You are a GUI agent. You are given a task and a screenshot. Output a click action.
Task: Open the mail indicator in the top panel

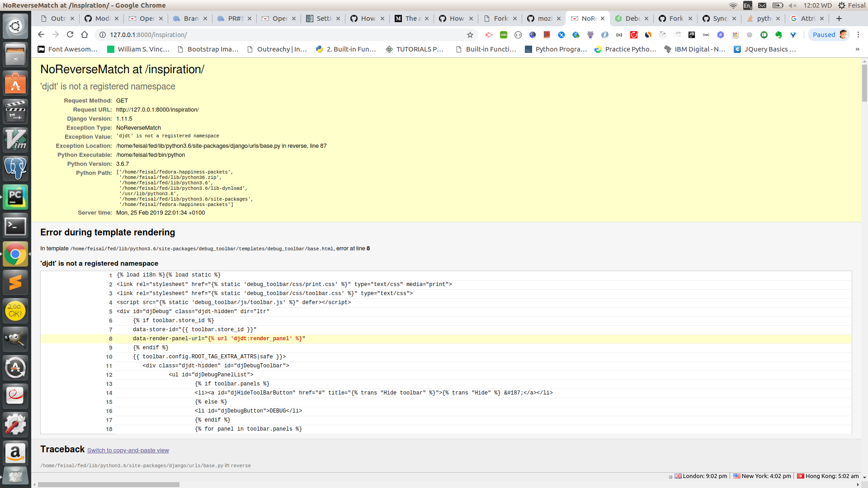762,5
